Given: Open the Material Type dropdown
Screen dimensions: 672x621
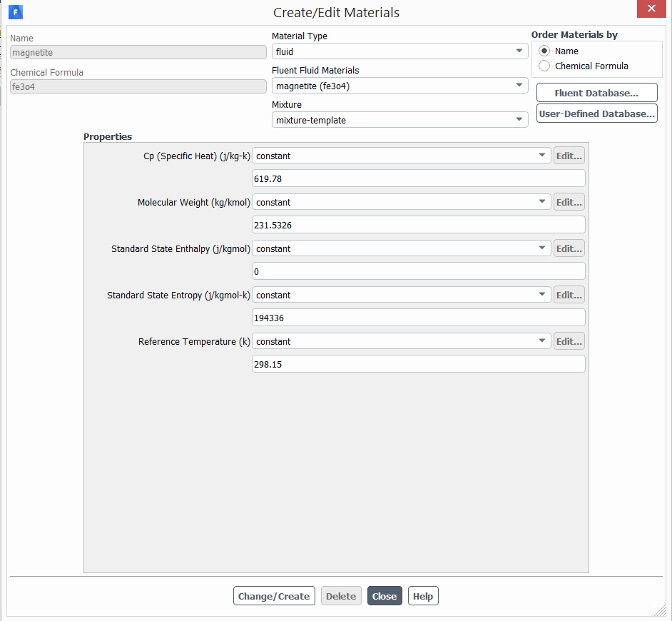Looking at the screenshot, I should [399, 51].
